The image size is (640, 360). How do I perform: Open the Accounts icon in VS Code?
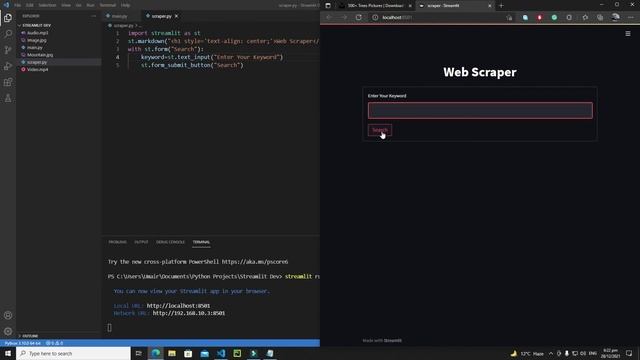[8, 315]
